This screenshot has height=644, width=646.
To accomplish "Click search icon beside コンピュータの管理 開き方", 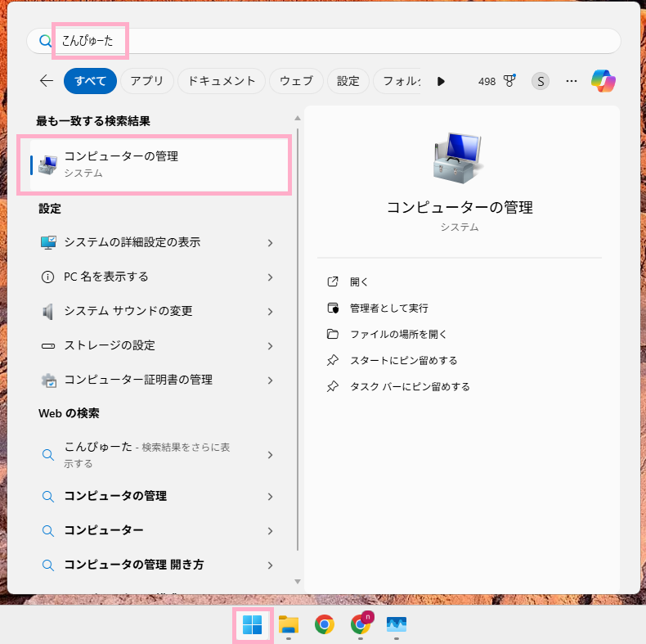I will (48, 565).
